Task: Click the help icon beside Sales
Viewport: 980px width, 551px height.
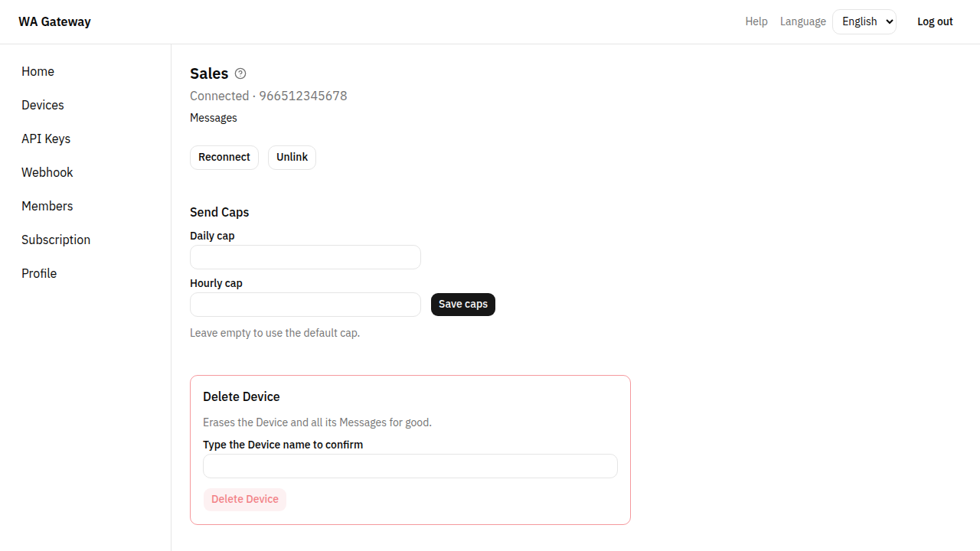Action: click(x=240, y=73)
